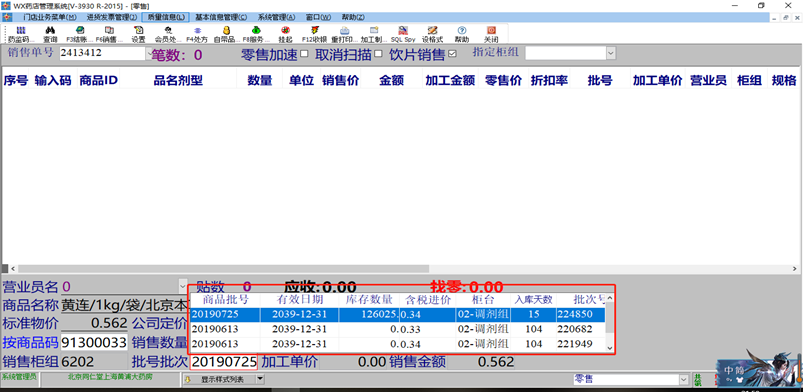
Task: Click the 销售单号 input field
Action: click(102, 53)
